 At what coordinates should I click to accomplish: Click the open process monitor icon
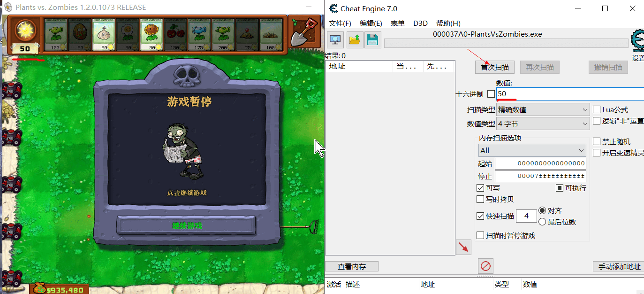point(336,39)
